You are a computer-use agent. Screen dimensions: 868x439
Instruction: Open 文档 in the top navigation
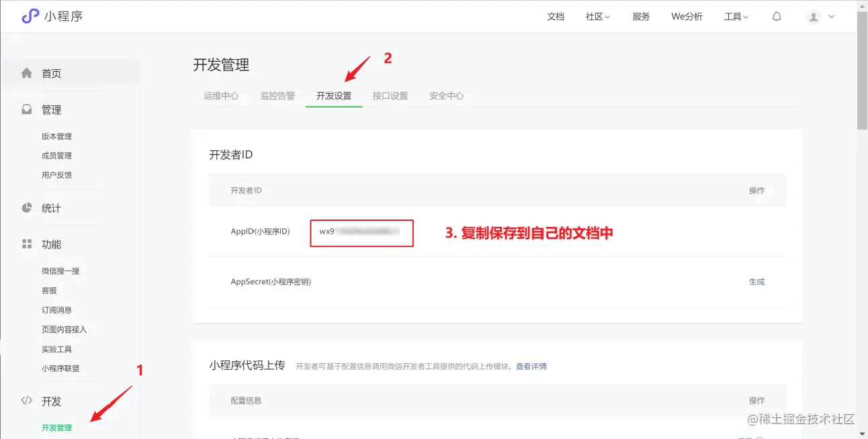pyautogui.click(x=556, y=17)
